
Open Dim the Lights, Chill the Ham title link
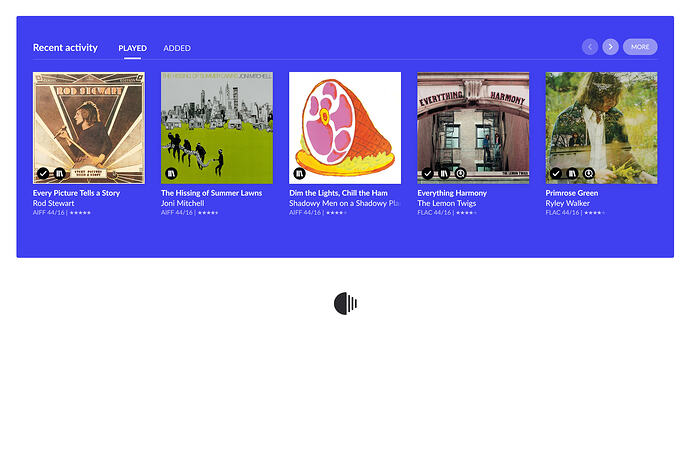[338, 193]
